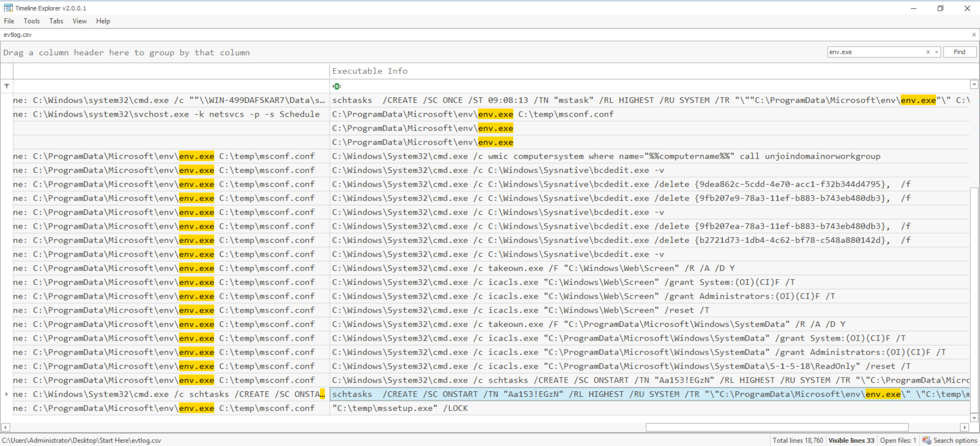Close the evtlog.csv tab with its X
980x446 pixels.
point(973,35)
